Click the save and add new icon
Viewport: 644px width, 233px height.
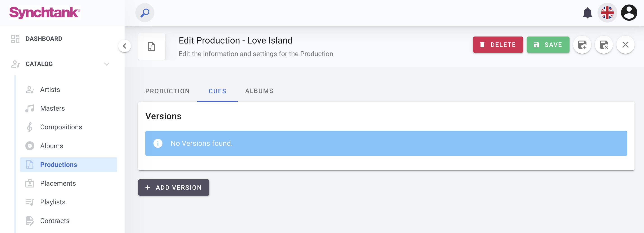pyautogui.click(x=582, y=45)
